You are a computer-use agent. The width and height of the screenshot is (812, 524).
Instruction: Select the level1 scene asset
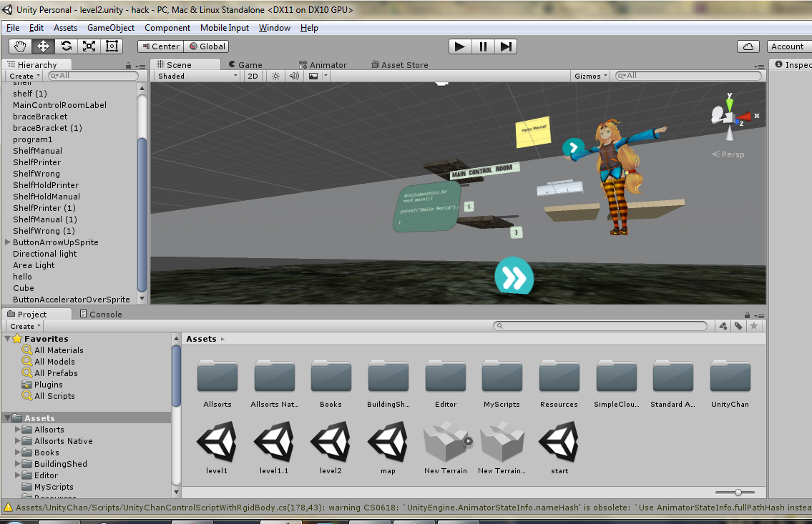pyautogui.click(x=217, y=441)
